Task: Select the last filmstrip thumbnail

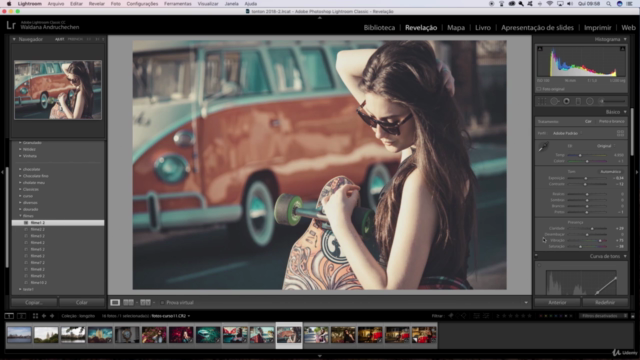Action: 424,335
